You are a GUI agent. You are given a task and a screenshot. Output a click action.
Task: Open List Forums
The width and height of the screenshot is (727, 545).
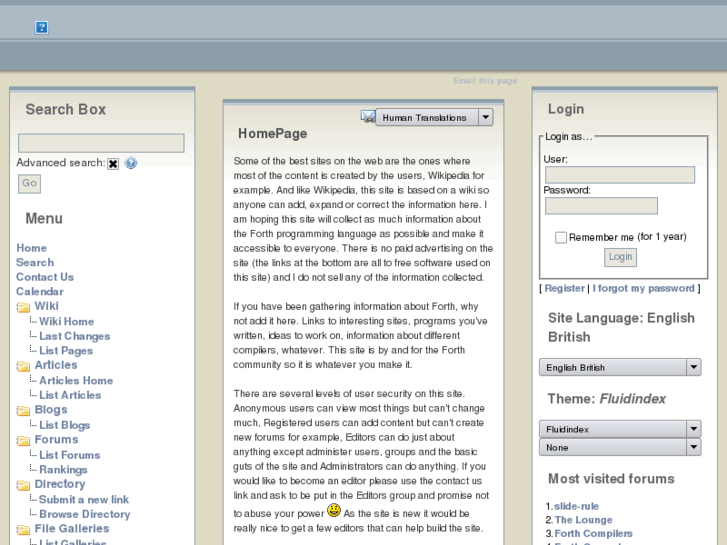tap(70, 455)
